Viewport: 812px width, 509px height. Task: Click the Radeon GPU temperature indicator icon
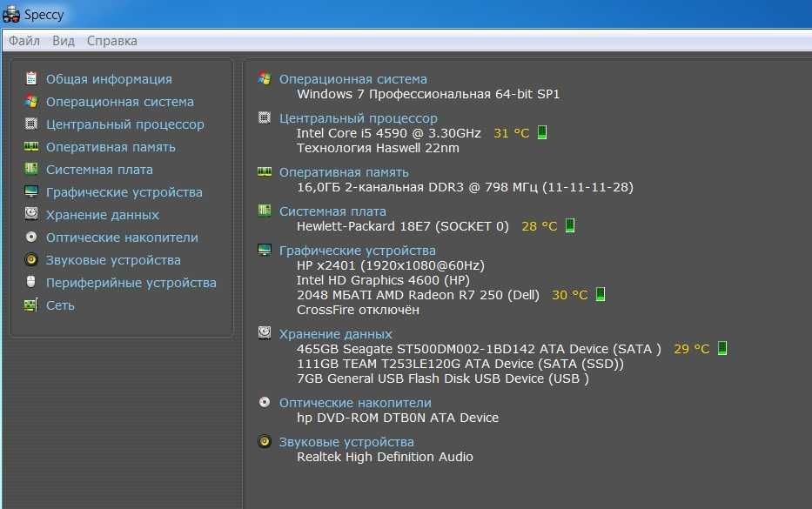point(601,294)
